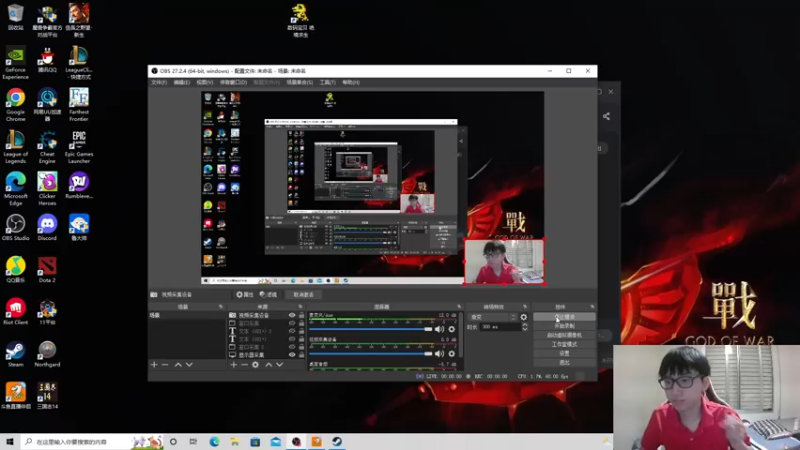Click 开始录制 start recording button

pos(564,326)
